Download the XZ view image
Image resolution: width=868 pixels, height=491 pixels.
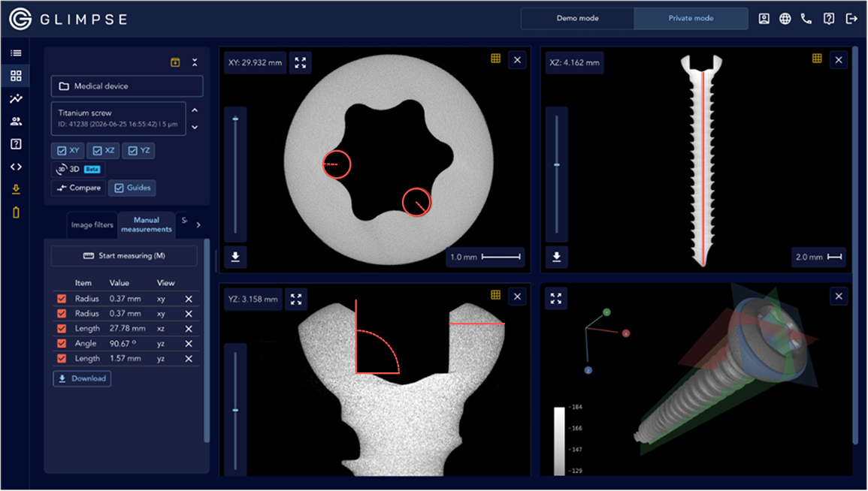tap(556, 257)
